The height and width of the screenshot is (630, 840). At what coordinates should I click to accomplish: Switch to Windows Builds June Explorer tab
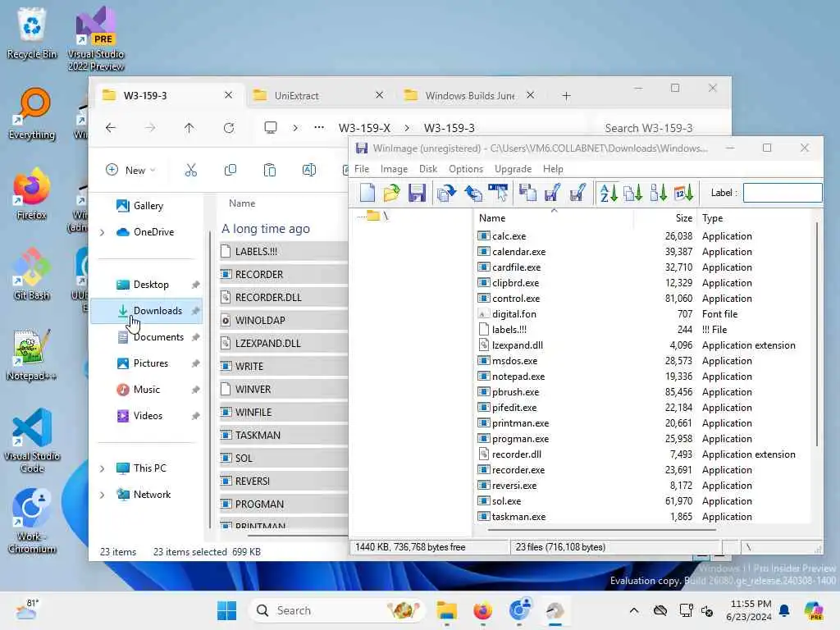click(469, 95)
